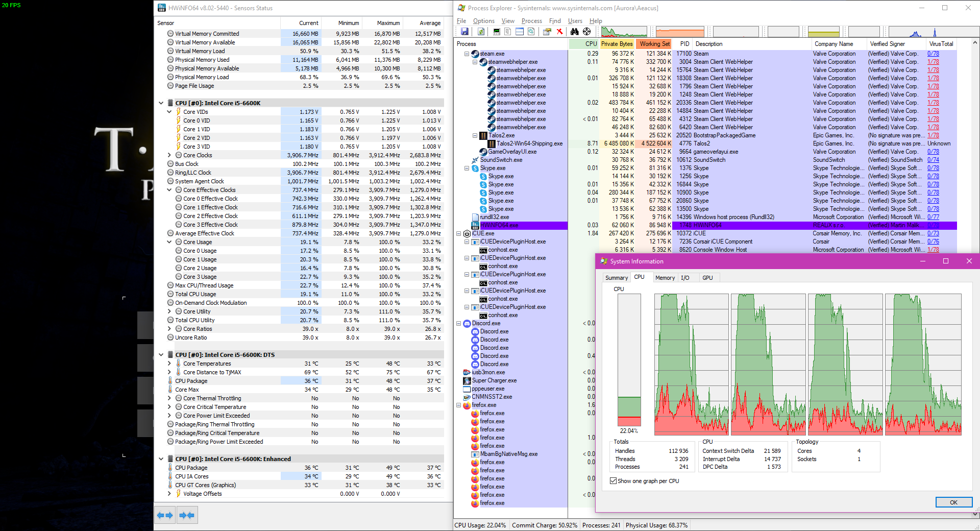Click the HWiNFO Maximum column header

point(382,23)
